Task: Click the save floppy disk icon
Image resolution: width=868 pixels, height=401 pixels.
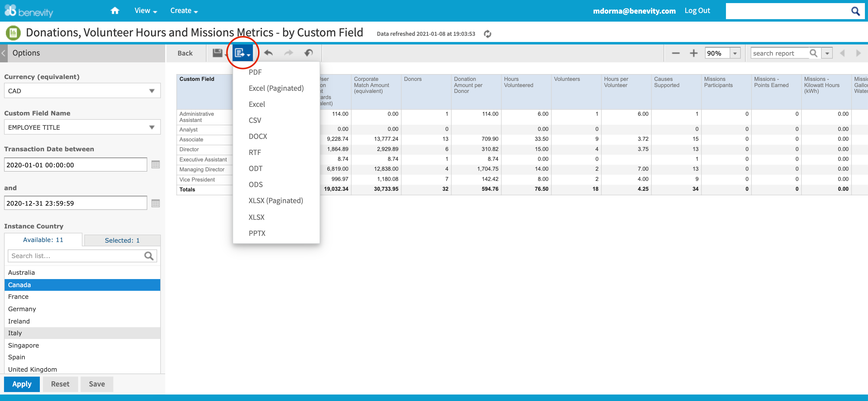Action: [217, 53]
